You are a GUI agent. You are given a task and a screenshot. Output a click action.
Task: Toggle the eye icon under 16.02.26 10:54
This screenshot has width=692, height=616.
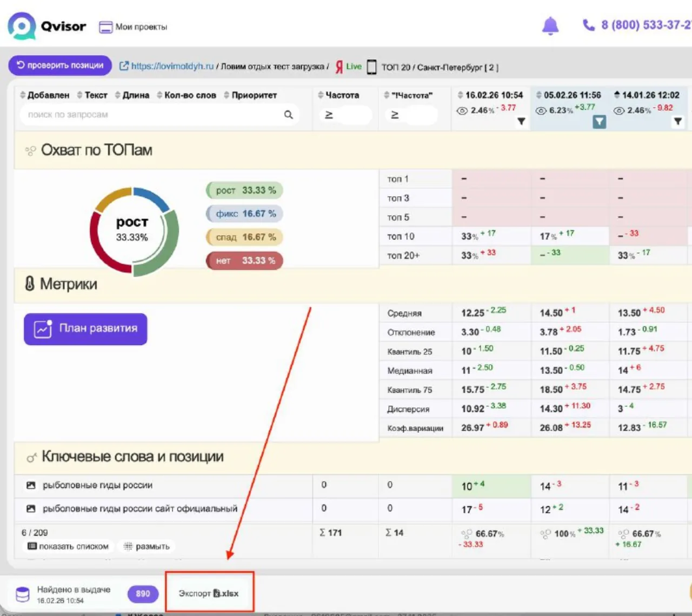pyautogui.click(x=462, y=111)
